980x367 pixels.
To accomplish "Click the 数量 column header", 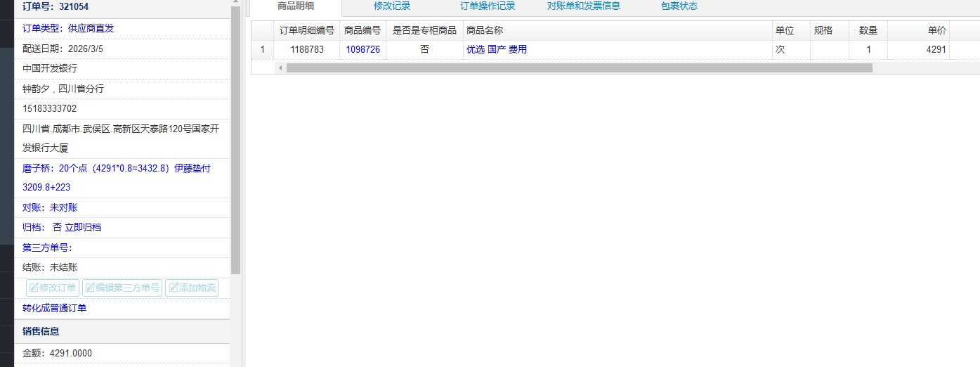I will pyautogui.click(x=868, y=31).
